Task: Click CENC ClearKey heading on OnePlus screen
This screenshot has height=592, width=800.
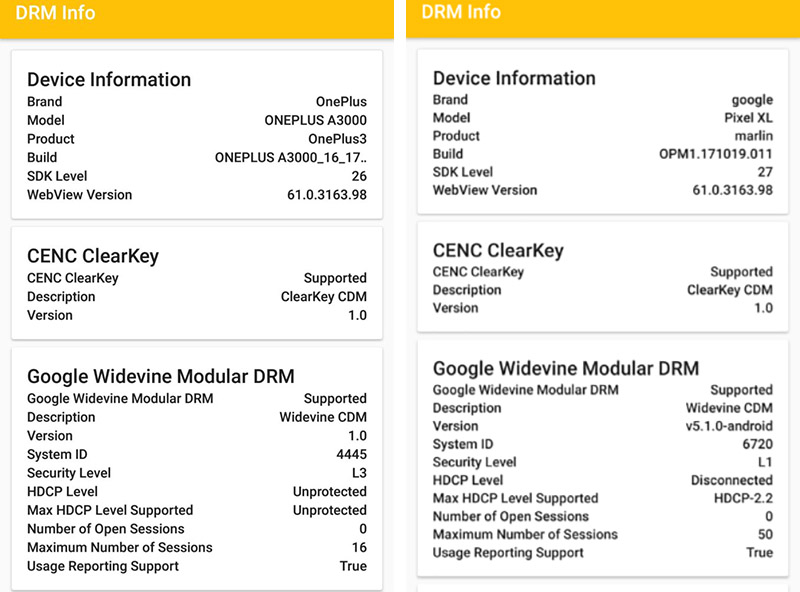Action: [x=93, y=256]
